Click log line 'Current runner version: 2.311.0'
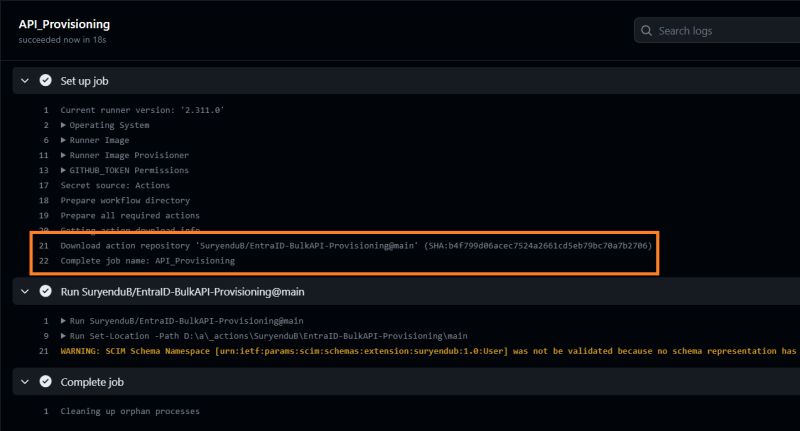The height and width of the screenshot is (431, 800). pyautogui.click(x=142, y=110)
